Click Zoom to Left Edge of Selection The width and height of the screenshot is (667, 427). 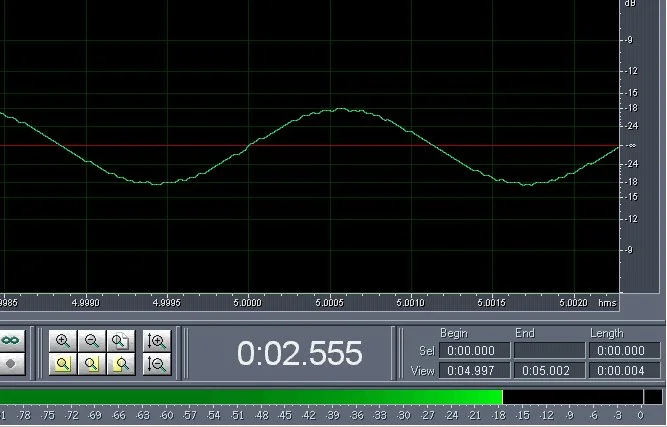tap(91, 364)
